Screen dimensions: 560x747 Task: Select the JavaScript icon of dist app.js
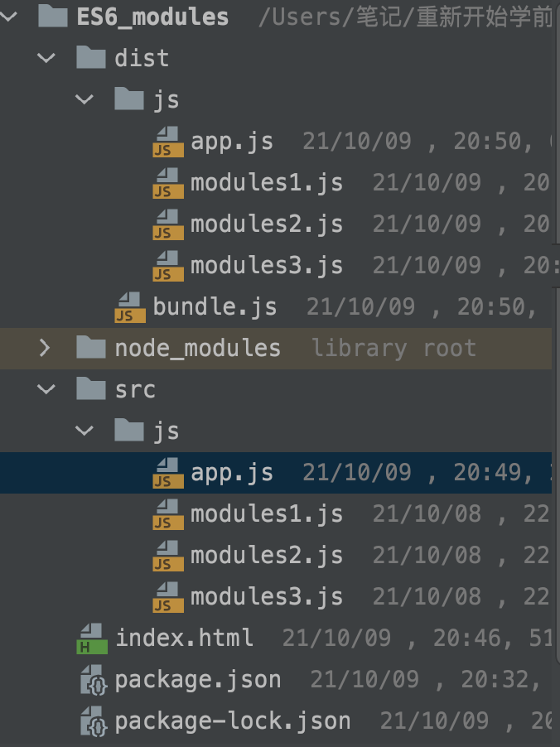point(168,141)
